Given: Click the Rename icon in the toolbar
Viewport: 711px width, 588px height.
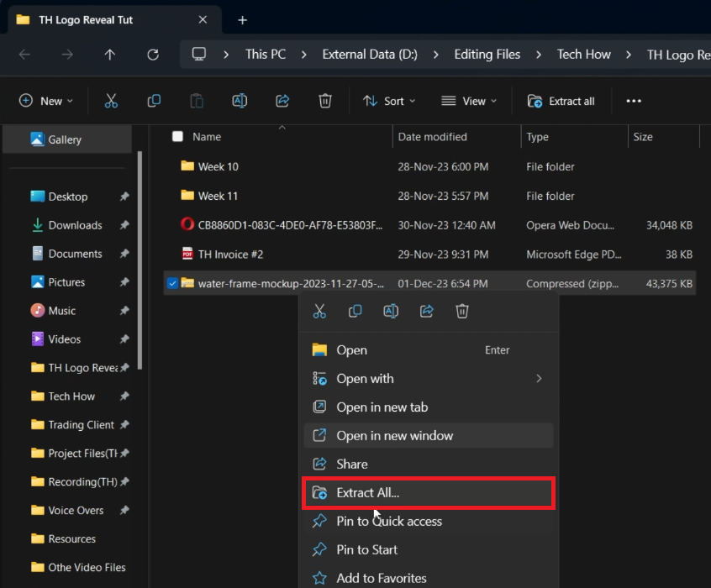Looking at the screenshot, I should [x=240, y=101].
